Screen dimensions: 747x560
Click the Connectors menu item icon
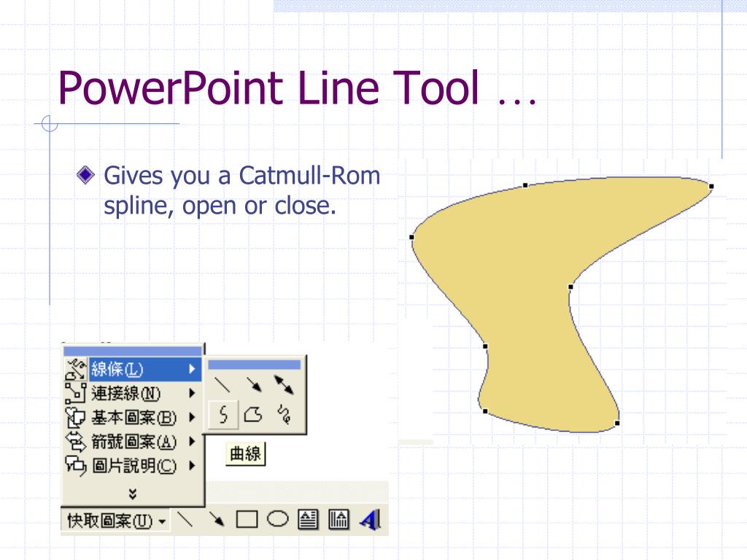[x=75, y=393]
